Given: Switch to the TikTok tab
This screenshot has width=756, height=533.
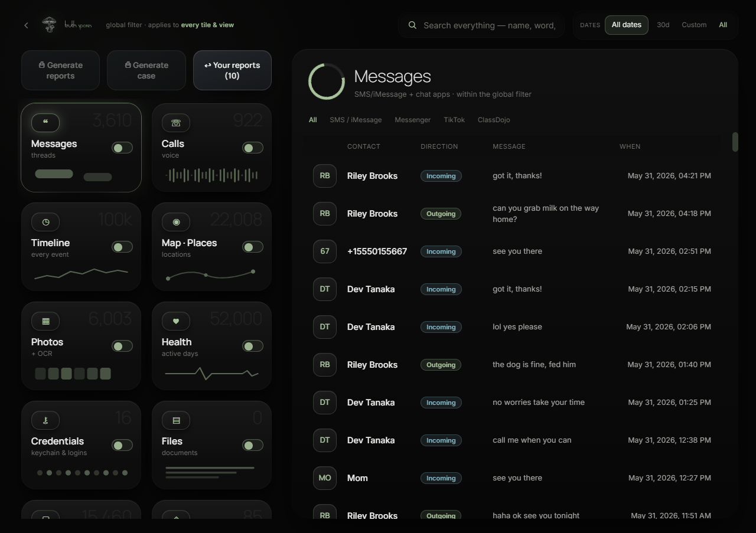Looking at the screenshot, I should click(x=454, y=120).
